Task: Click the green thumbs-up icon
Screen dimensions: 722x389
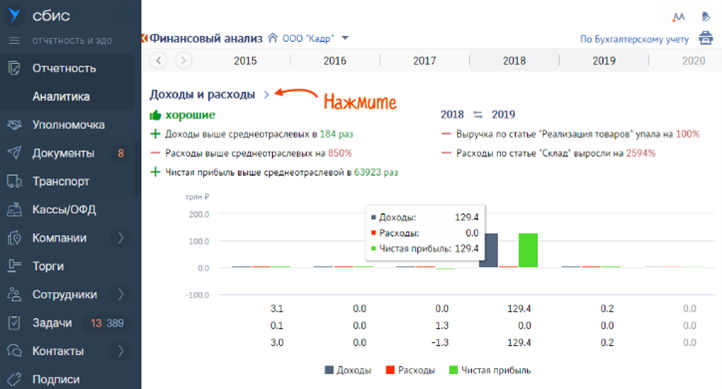Action: point(155,115)
